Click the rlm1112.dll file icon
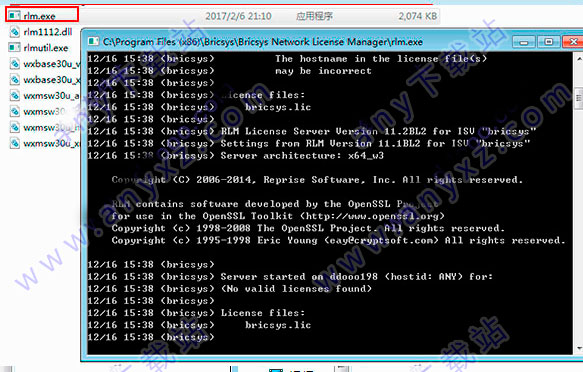This screenshot has width=583, height=372. [x=15, y=32]
